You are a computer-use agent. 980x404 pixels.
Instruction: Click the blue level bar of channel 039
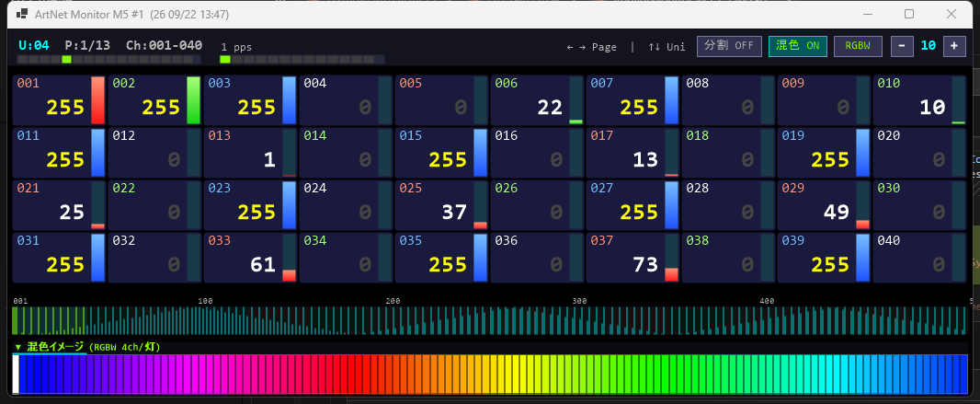pos(862,258)
